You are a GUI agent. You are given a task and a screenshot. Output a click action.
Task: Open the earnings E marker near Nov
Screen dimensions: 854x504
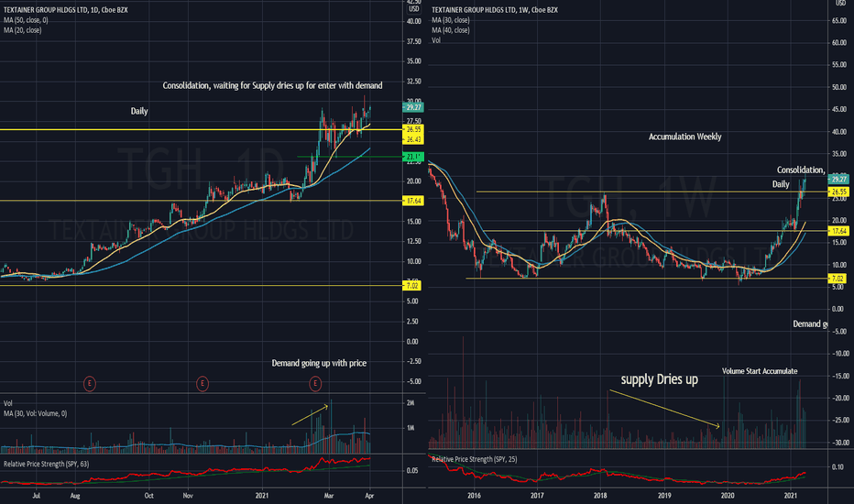click(203, 384)
